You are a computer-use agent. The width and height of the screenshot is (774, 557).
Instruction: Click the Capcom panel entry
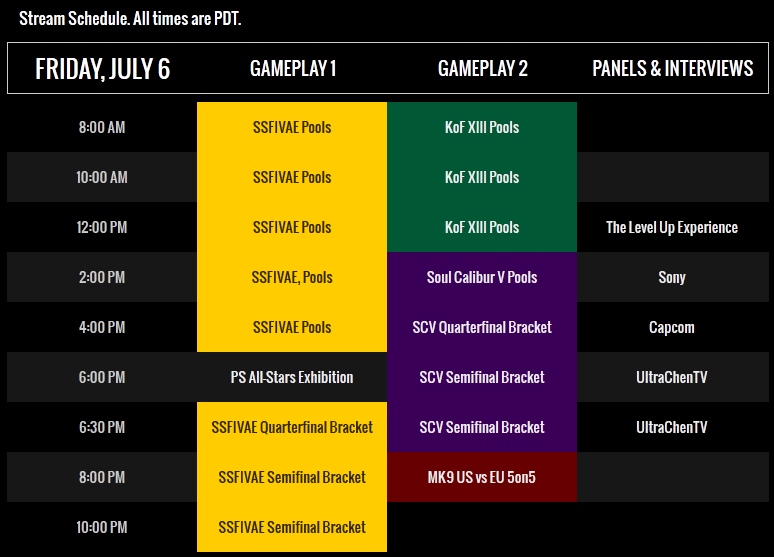[672, 327]
